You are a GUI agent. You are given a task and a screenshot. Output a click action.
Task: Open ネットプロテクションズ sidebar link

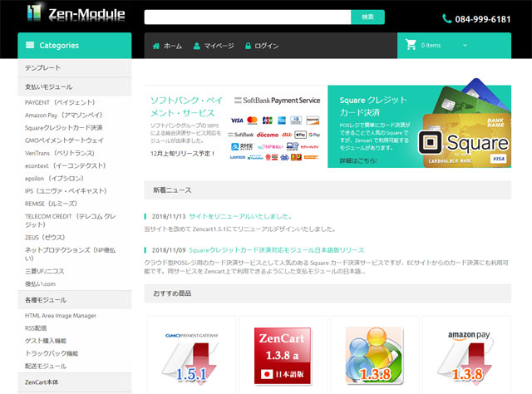click(x=70, y=254)
